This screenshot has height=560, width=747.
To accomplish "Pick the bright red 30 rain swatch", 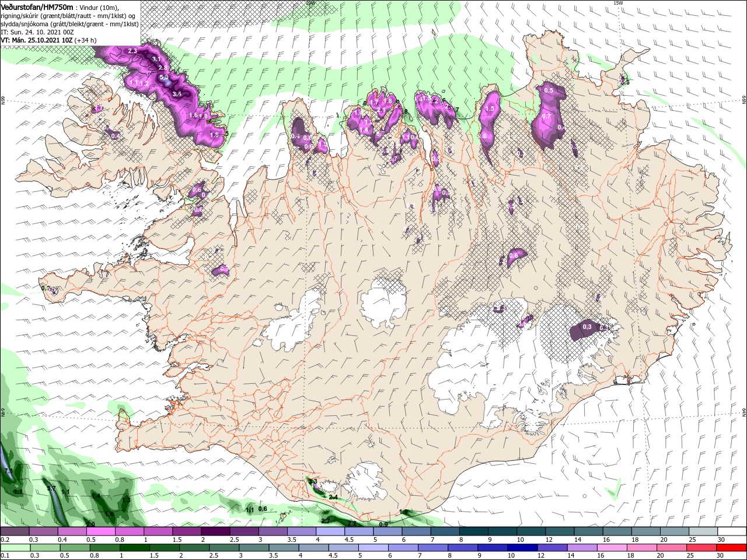I will point(731,548).
